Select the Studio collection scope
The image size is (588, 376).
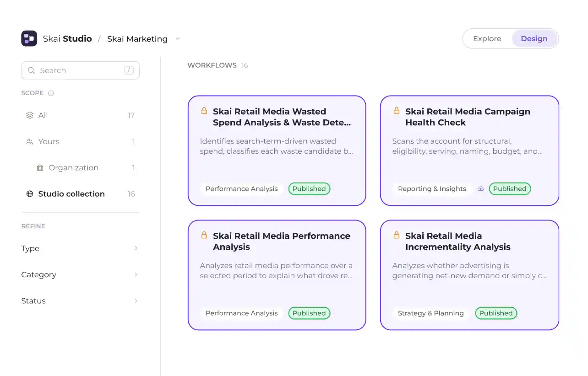click(80, 193)
